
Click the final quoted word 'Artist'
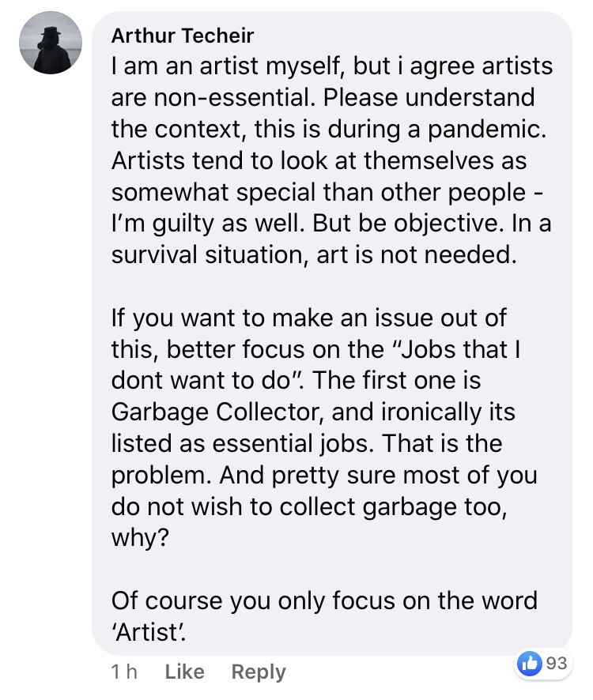pyautogui.click(x=149, y=632)
